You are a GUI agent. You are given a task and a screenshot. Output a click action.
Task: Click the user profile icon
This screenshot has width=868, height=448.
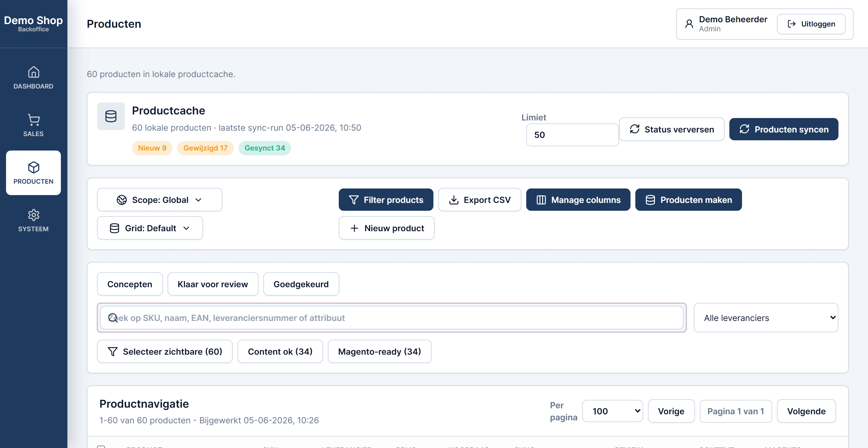click(689, 24)
